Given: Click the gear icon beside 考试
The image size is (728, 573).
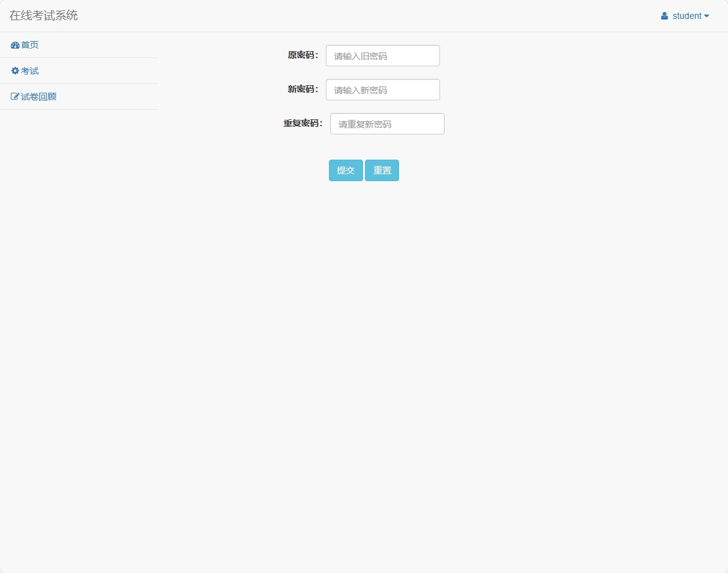Looking at the screenshot, I should click(15, 71).
